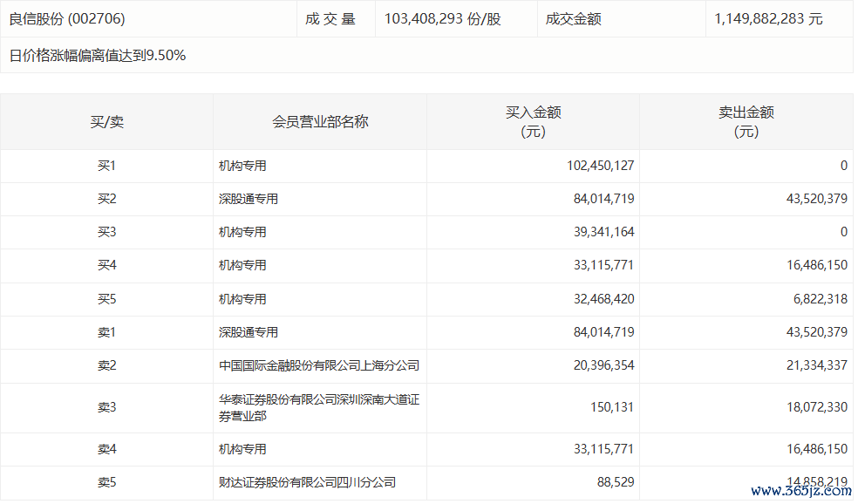Select the 买2 row label

tap(106, 199)
